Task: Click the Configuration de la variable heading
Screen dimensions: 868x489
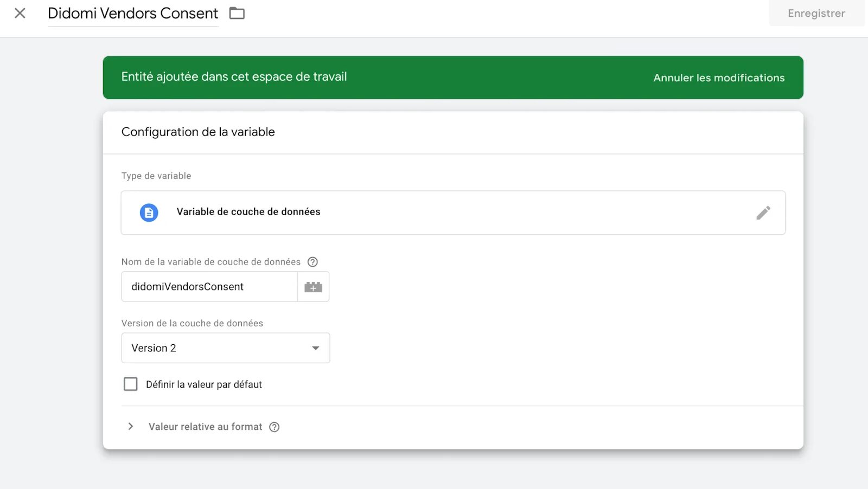Action: [x=198, y=132]
